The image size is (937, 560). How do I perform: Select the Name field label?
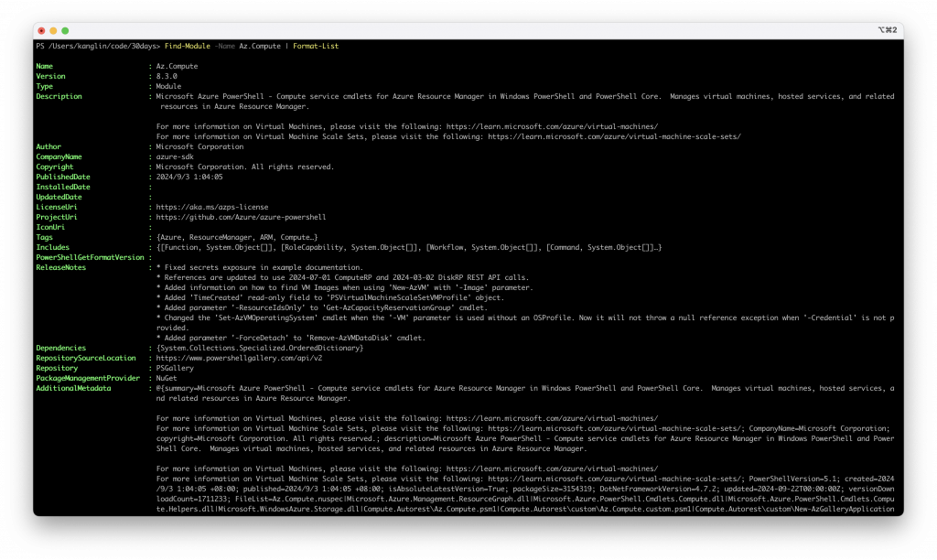(x=44, y=66)
